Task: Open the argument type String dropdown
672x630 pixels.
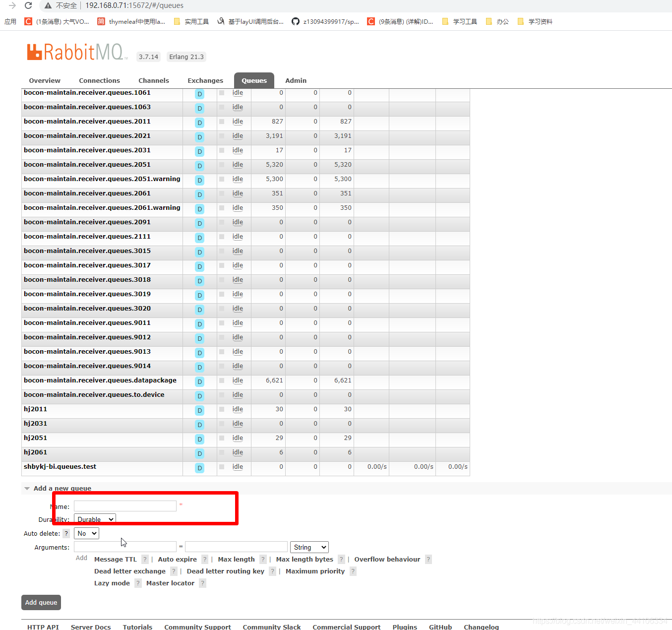Action: [x=309, y=547]
